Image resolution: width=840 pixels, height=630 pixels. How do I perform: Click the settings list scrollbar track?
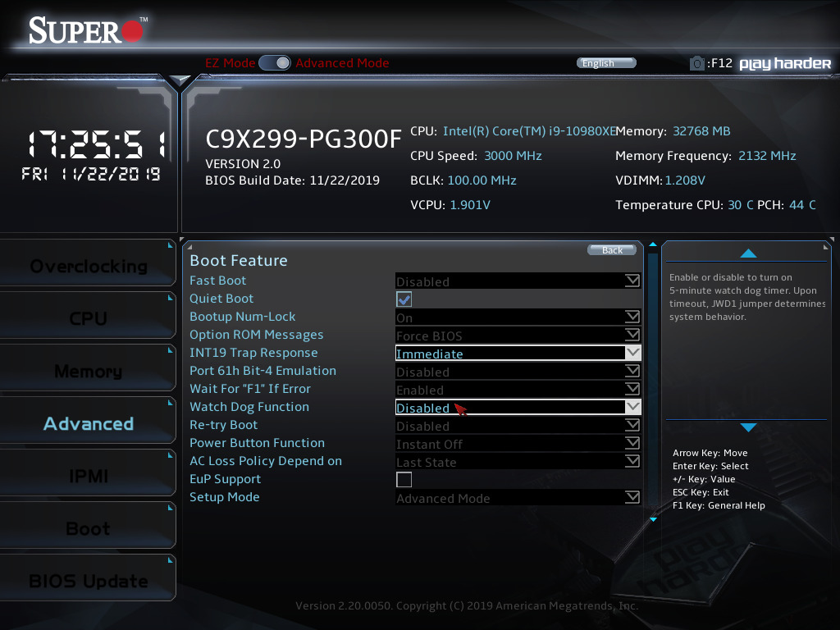pos(653,381)
